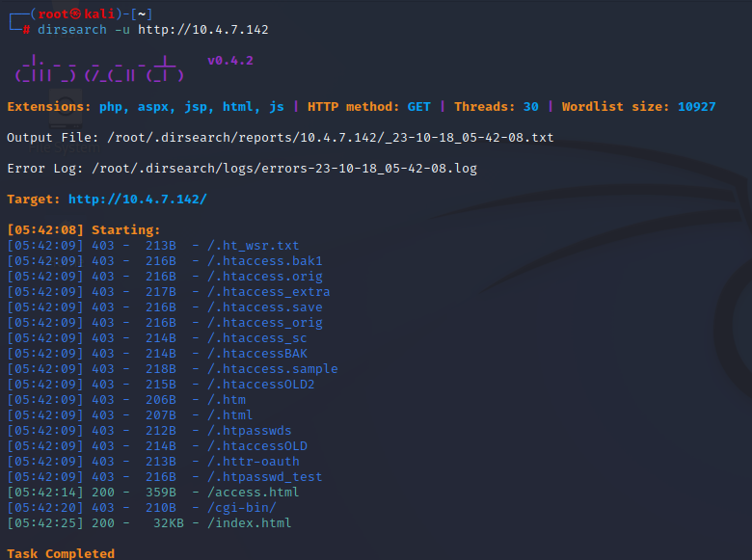This screenshot has height=560, width=752.
Task: Click the HTTP method value GET
Action: pos(418,106)
